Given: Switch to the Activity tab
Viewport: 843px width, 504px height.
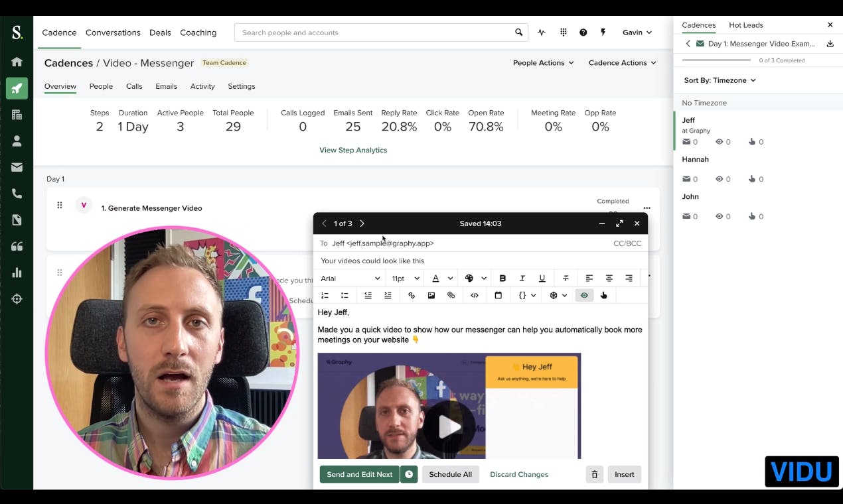Looking at the screenshot, I should pos(202,86).
